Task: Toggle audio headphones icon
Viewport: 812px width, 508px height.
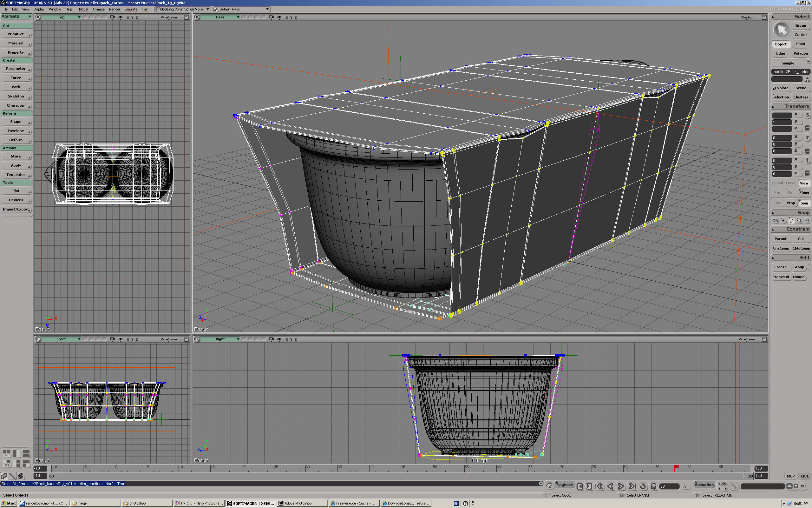Action: coord(653,486)
